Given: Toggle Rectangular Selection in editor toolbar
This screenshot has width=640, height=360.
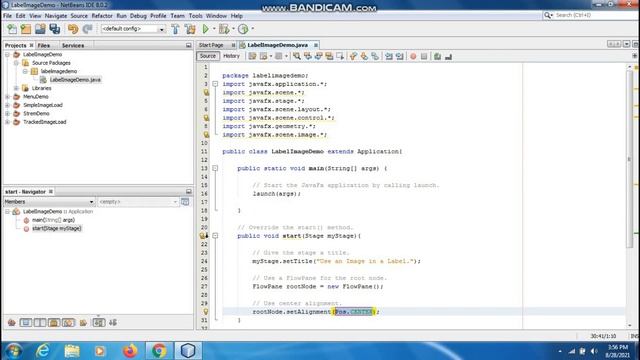Looking at the screenshot, I should (340, 56).
